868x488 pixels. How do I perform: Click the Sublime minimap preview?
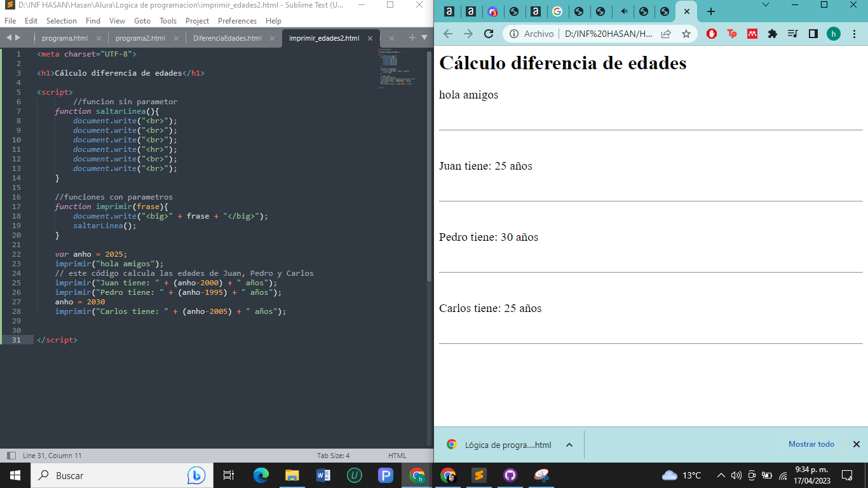pos(397,69)
